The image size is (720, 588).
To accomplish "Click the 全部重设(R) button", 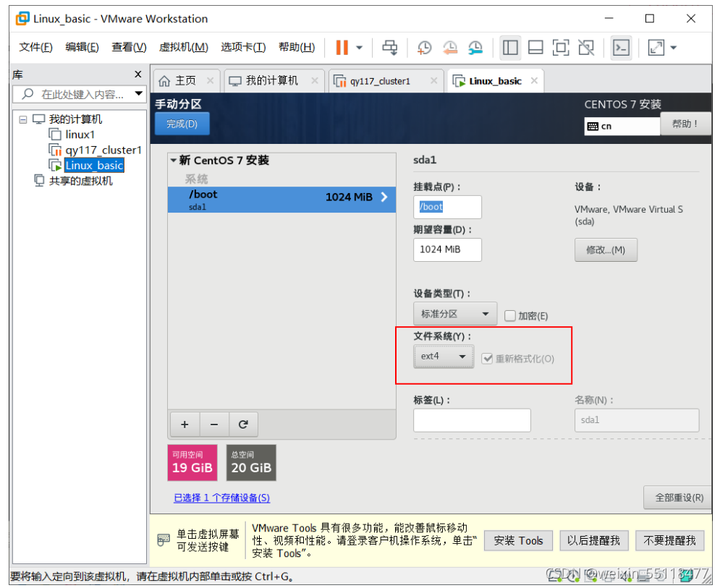I will pyautogui.click(x=679, y=498).
